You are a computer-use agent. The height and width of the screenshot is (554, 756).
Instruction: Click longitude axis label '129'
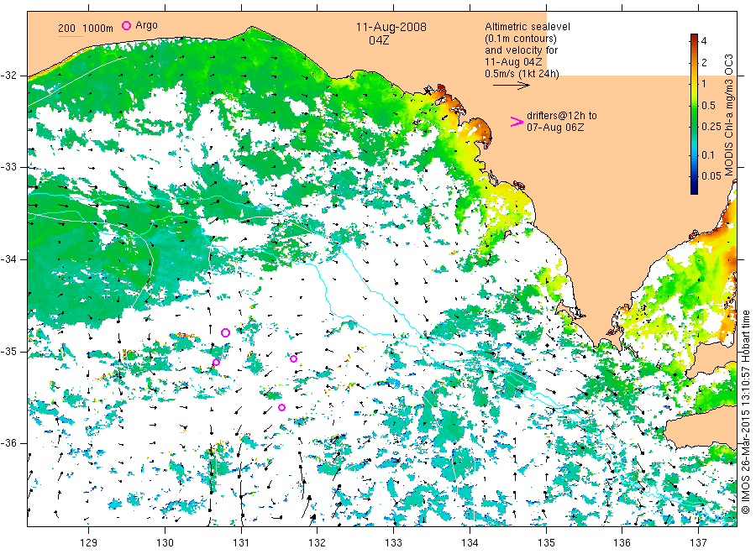89,543
